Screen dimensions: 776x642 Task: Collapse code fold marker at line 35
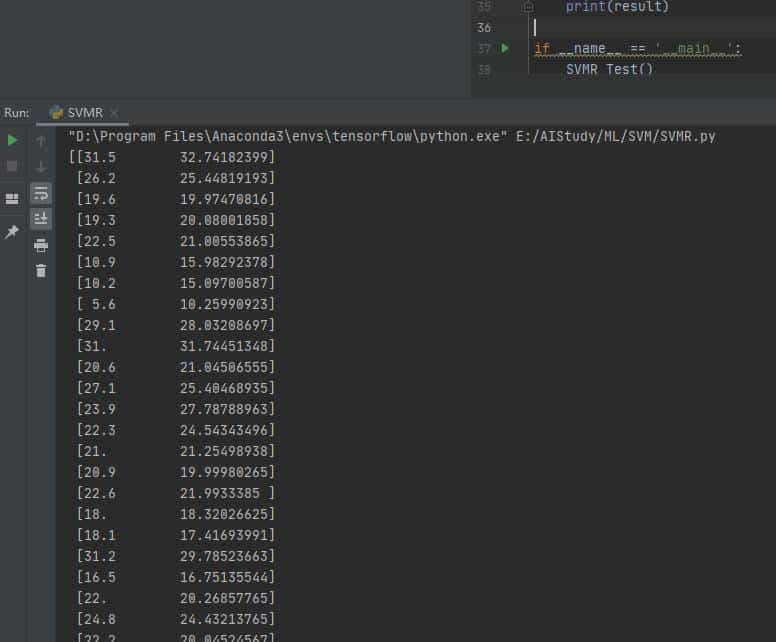529,7
